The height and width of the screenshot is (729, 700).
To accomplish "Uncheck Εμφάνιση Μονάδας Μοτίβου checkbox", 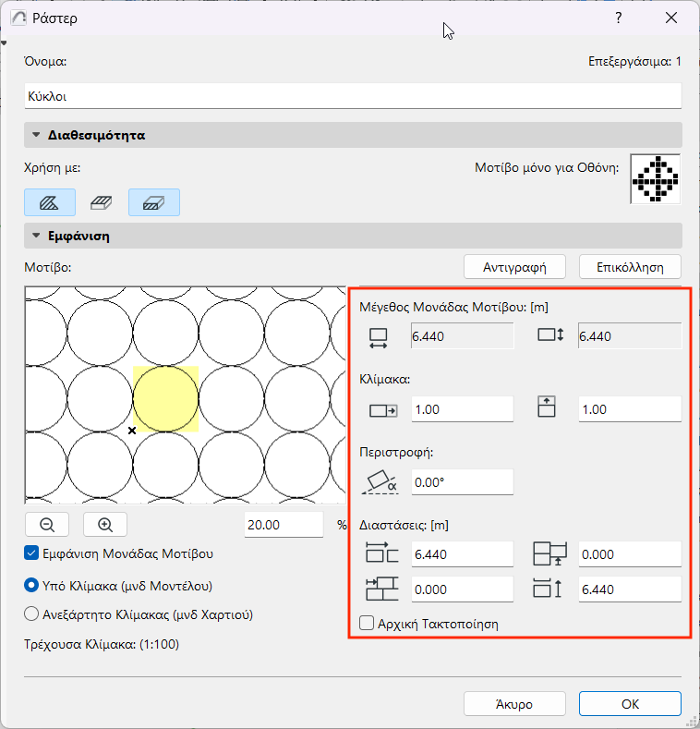I will point(31,553).
